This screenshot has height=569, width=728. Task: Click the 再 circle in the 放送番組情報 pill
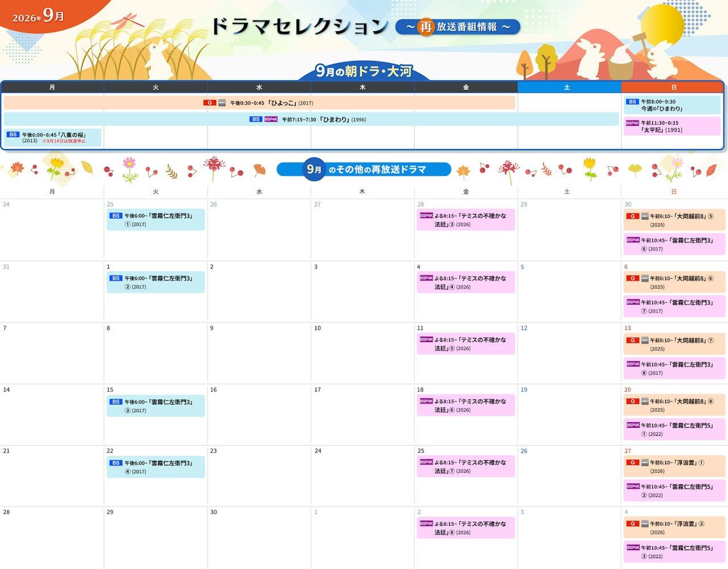426,27
